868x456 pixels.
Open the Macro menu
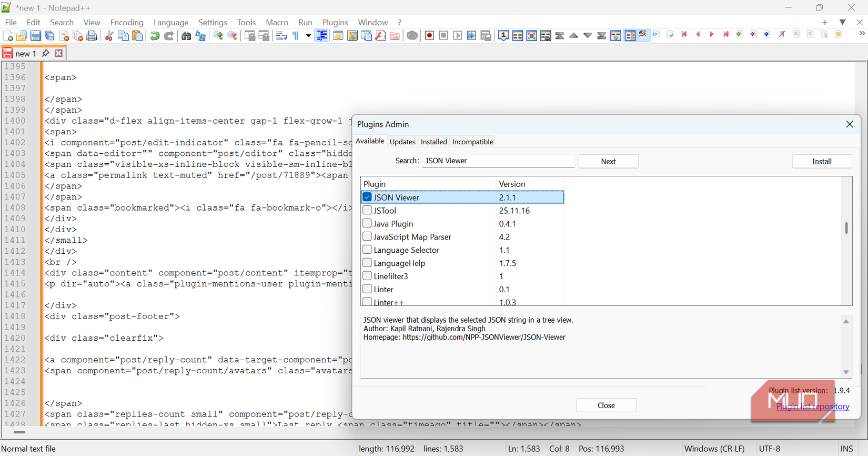point(277,22)
